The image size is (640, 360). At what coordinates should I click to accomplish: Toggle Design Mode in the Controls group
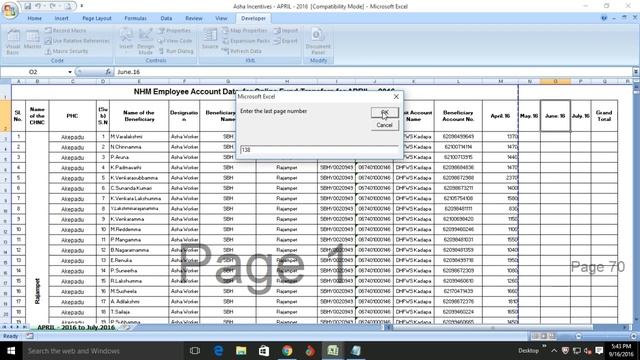click(x=145, y=41)
